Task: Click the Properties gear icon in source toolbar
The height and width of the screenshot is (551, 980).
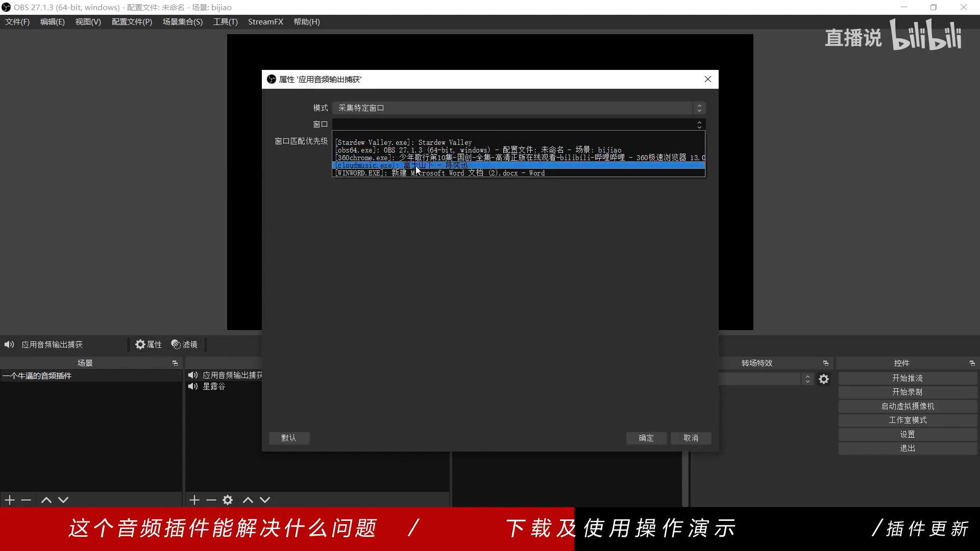Action: [x=140, y=344]
